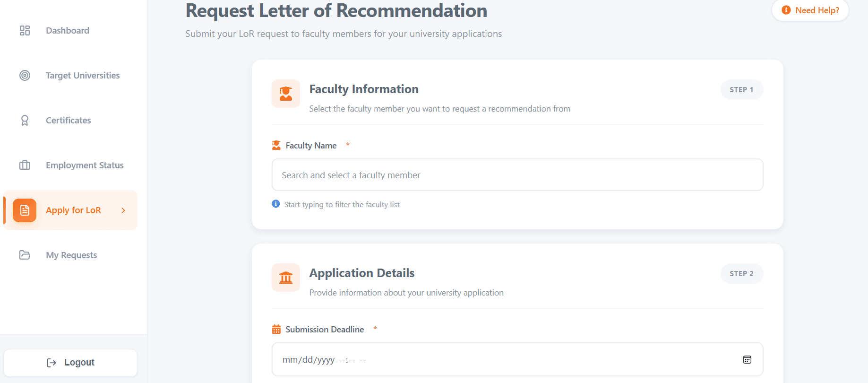The image size is (868, 383).
Task: Click the Faculty Information graduate icon
Action: 286,94
